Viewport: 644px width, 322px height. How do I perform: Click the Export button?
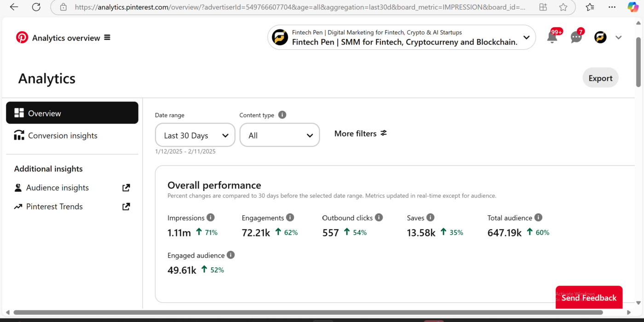point(600,78)
